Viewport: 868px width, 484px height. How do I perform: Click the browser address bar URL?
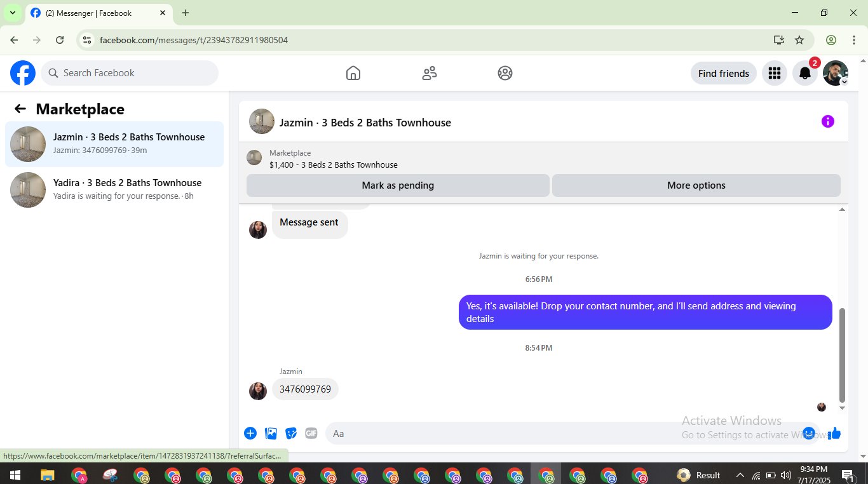tap(194, 40)
